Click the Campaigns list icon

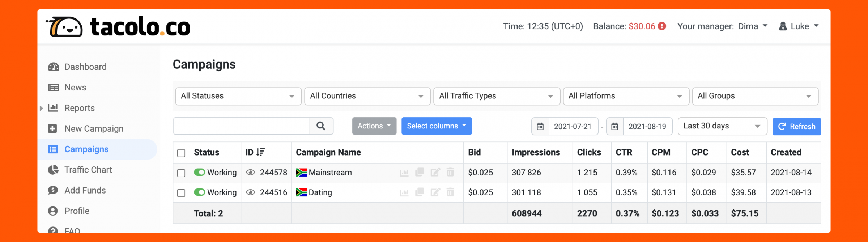tap(53, 149)
